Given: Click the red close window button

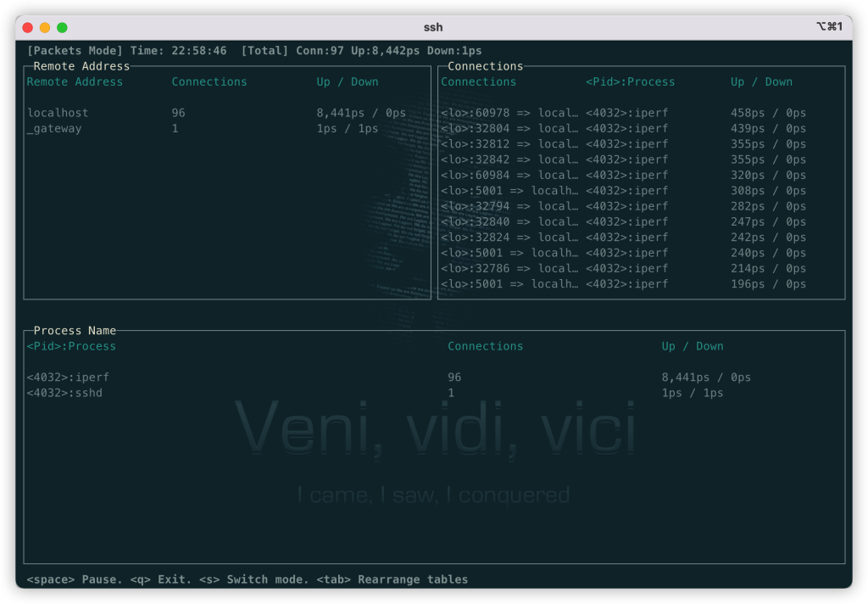Looking at the screenshot, I should [x=28, y=28].
